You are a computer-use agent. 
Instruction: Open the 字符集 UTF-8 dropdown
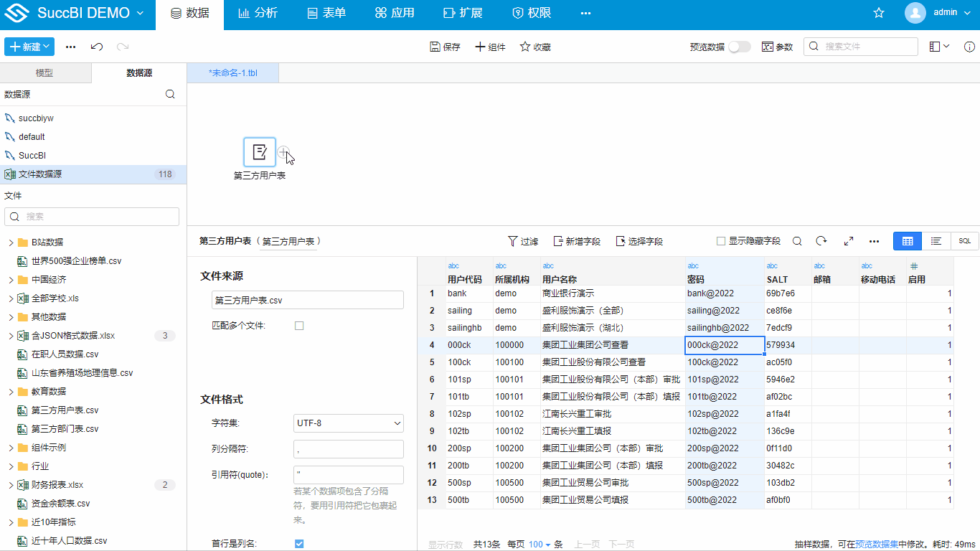(348, 423)
